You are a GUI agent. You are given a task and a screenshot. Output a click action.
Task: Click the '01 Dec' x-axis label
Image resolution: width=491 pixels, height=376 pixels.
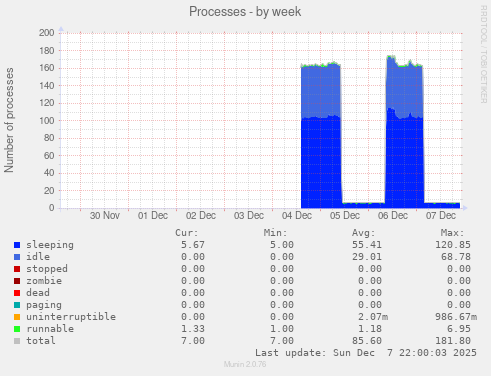tap(153, 216)
